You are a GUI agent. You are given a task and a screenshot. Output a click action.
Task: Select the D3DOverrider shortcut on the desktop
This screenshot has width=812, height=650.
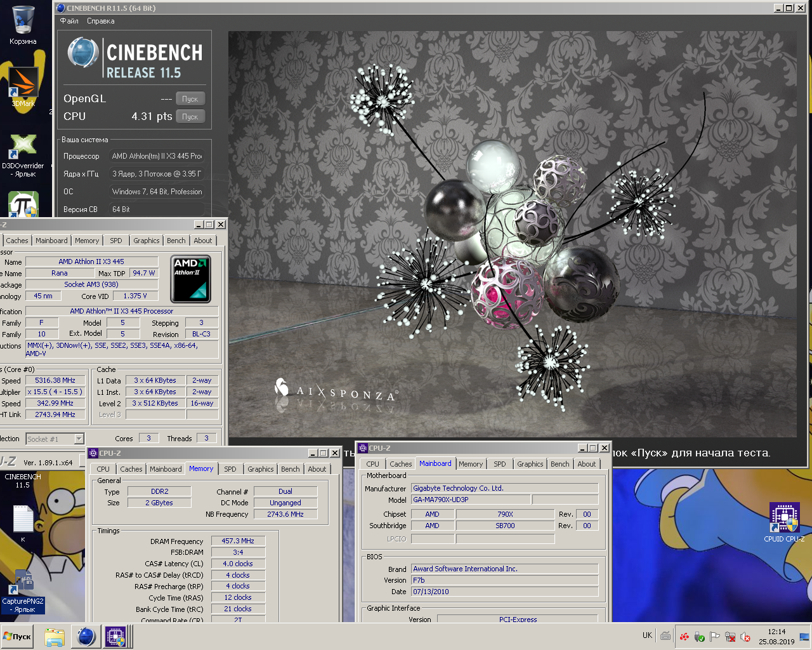pyautogui.click(x=23, y=155)
